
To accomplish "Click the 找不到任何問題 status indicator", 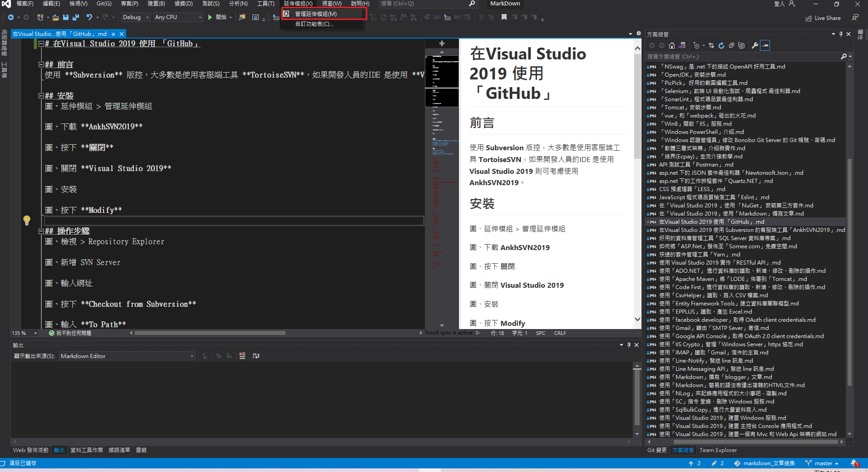I will [70, 333].
